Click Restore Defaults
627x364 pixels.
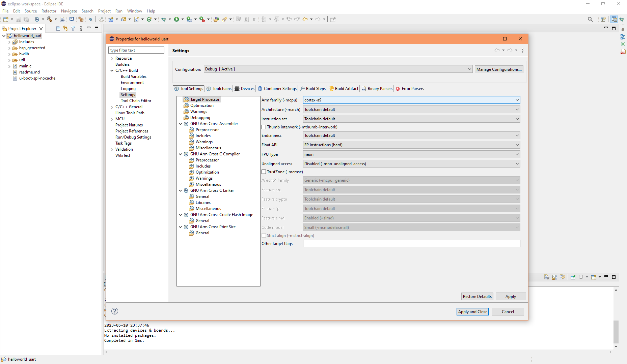(477, 296)
